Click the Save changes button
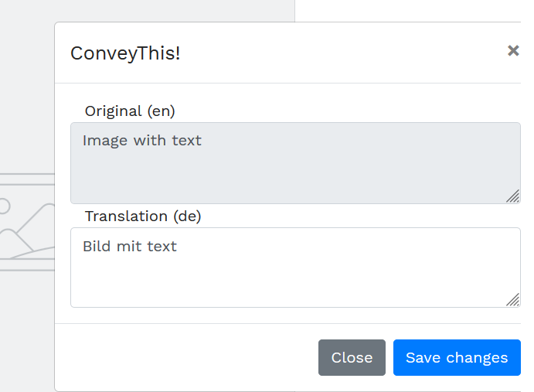The width and height of the screenshot is (534, 392). point(457,357)
